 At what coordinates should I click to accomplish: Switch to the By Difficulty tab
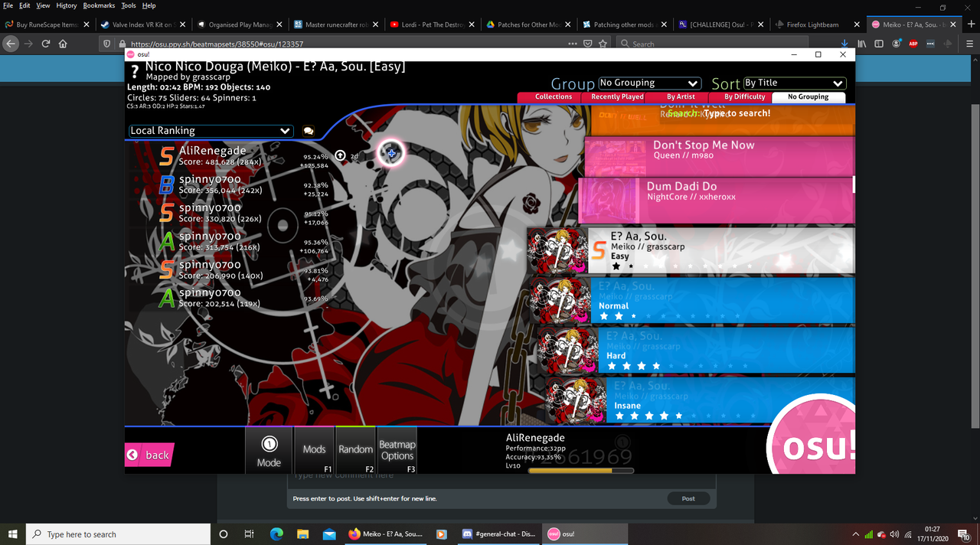pos(744,97)
